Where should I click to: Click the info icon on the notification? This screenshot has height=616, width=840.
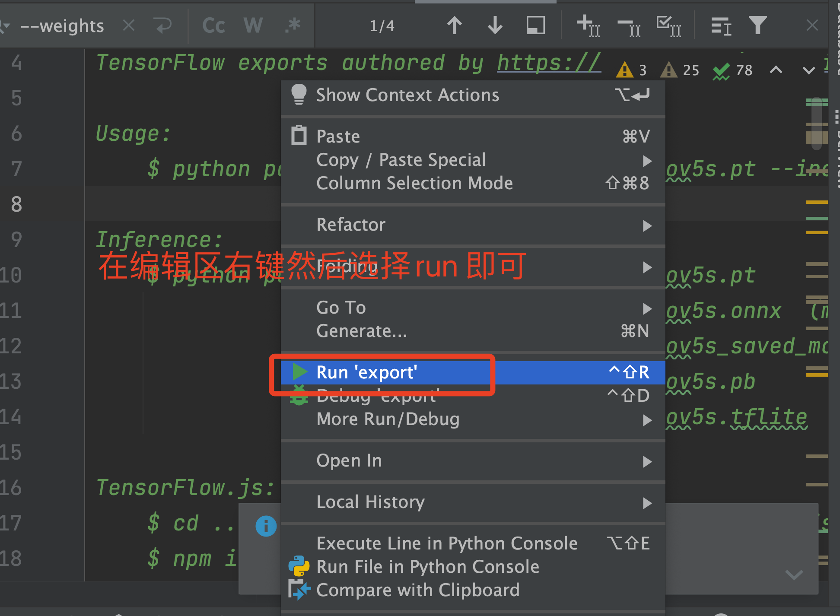coord(266,526)
